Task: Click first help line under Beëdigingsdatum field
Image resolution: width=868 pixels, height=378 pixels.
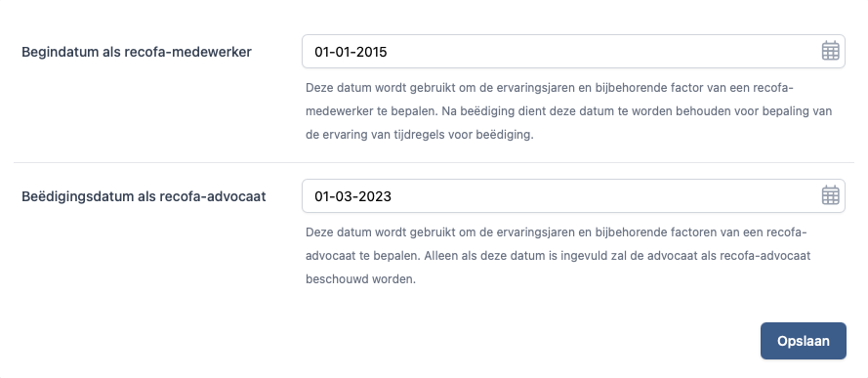Action: tap(557, 232)
